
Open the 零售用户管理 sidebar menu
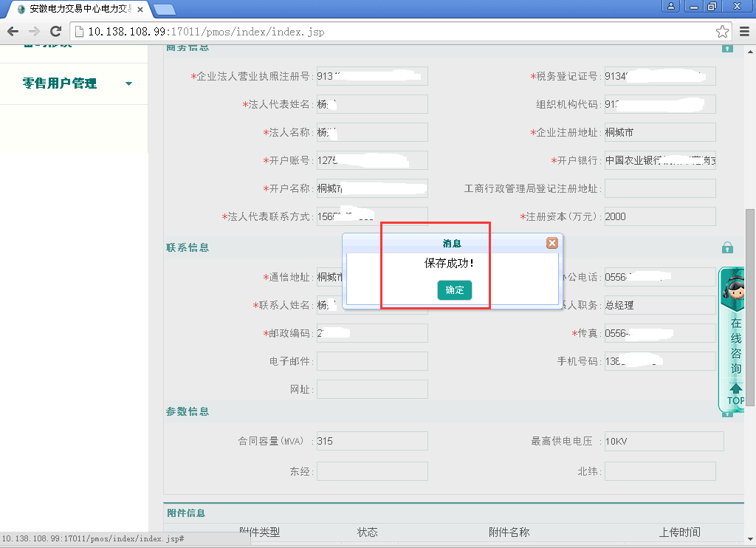(x=60, y=83)
